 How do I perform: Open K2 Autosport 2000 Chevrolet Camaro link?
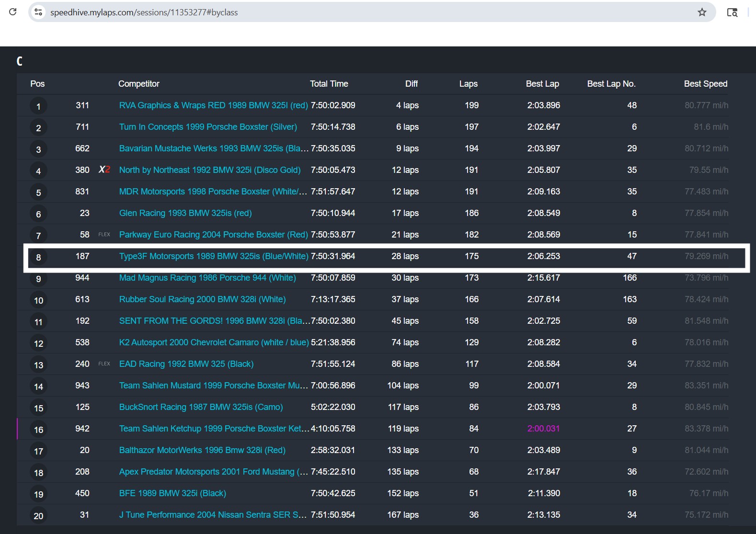(214, 342)
